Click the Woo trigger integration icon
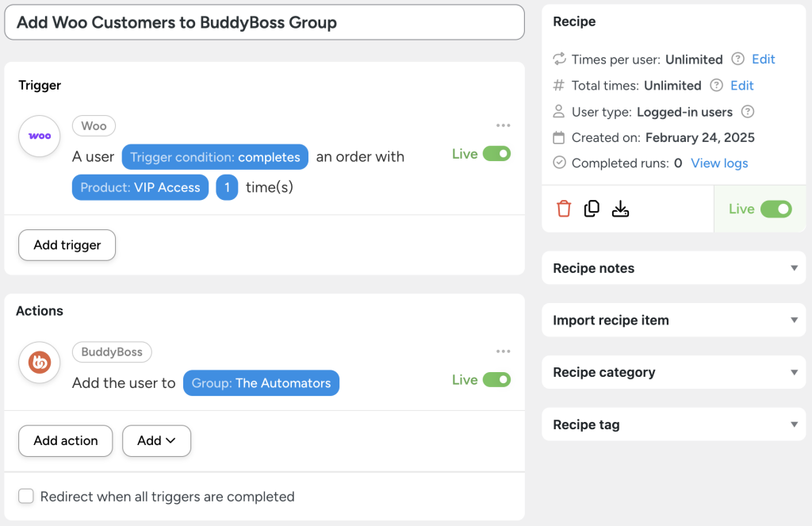The height and width of the screenshot is (526, 812). point(39,136)
